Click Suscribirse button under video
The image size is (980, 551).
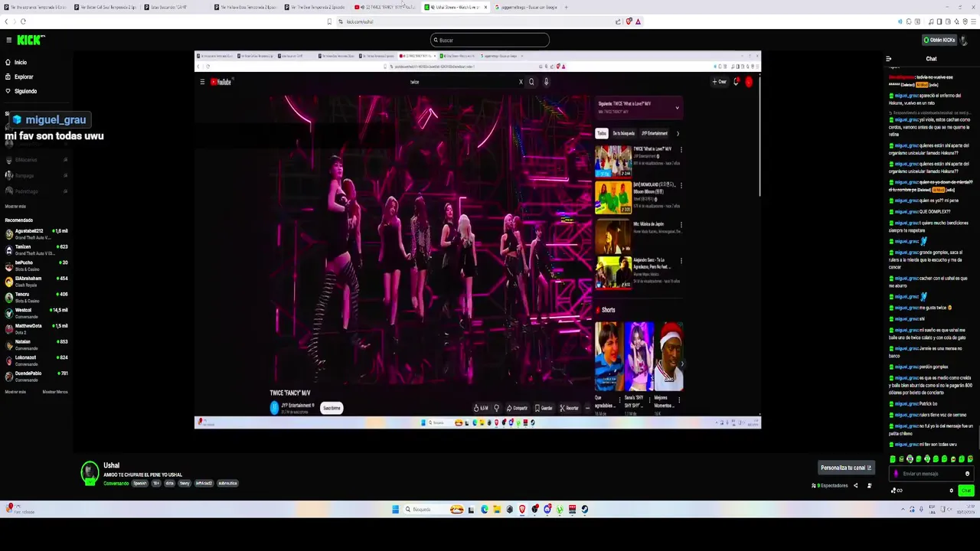coord(332,408)
